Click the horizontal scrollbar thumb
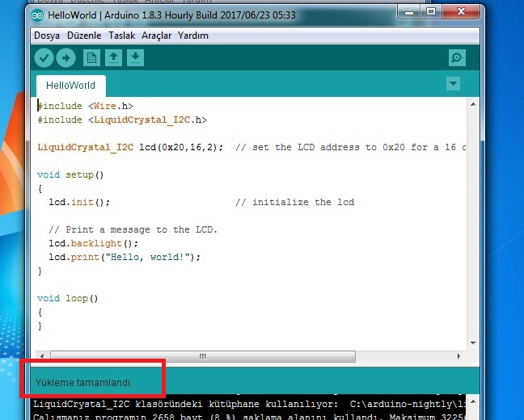This screenshot has width=524, height=420. tap(203, 356)
